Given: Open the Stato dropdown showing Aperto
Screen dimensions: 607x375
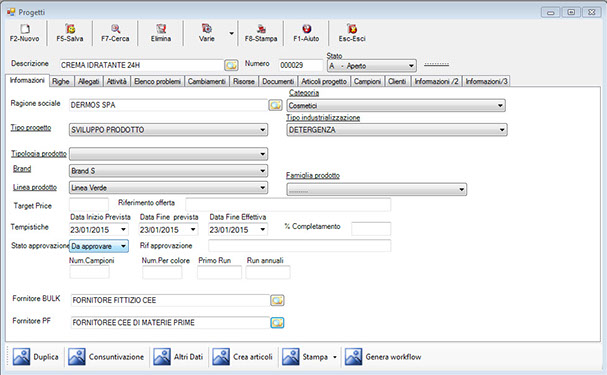Looking at the screenshot, I should [372, 66].
